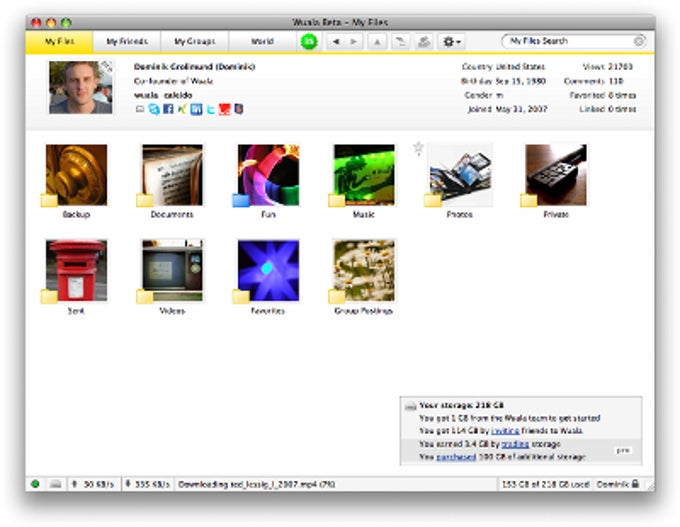Click the 'Joined May 31, 2007' text
Image resolution: width=680 pixels, height=527 pixels.
(x=507, y=109)
